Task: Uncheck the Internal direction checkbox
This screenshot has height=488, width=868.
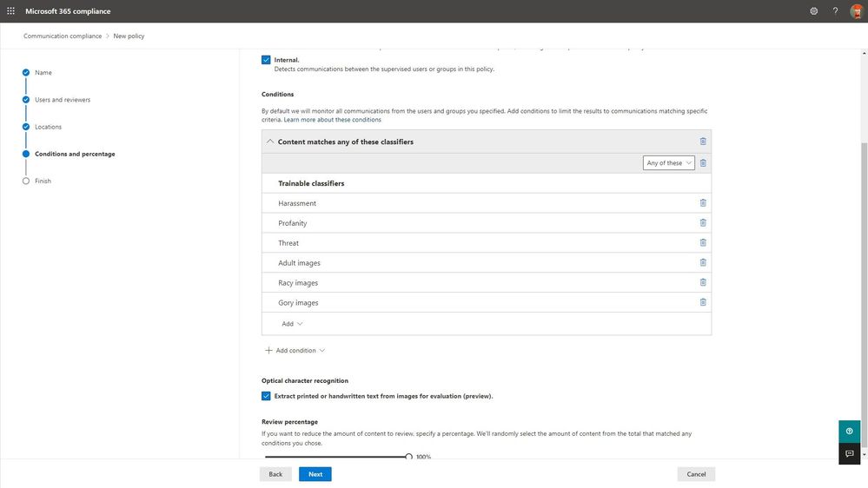Action: (x=266, y=60)
